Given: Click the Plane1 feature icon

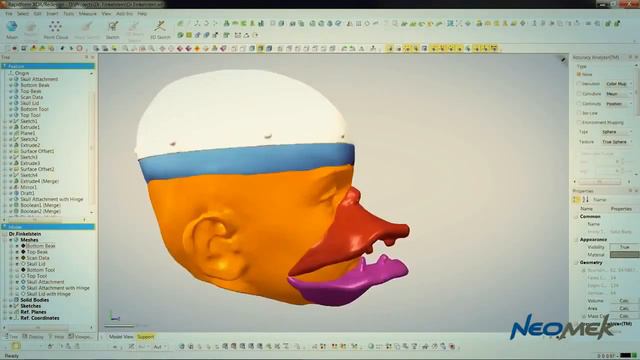Looking at the screenshot, I should [x=16, y=133].
